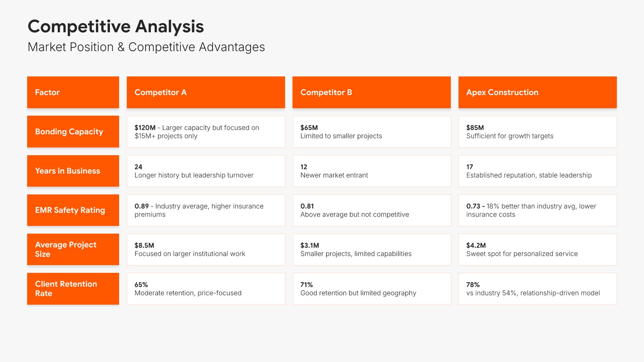Click the 24 years longer history cell
Image resolution: width=644 pixels, height=362 pixels.
206,171
